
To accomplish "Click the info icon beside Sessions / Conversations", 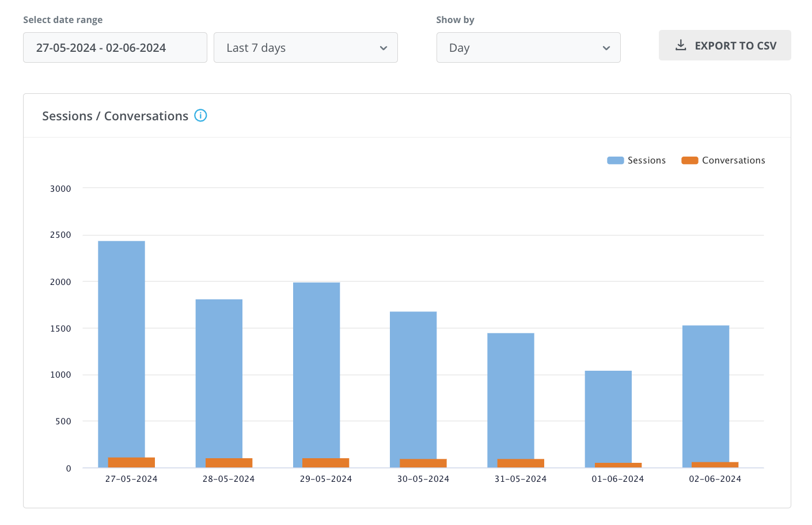I will click(x=200, y=116).
